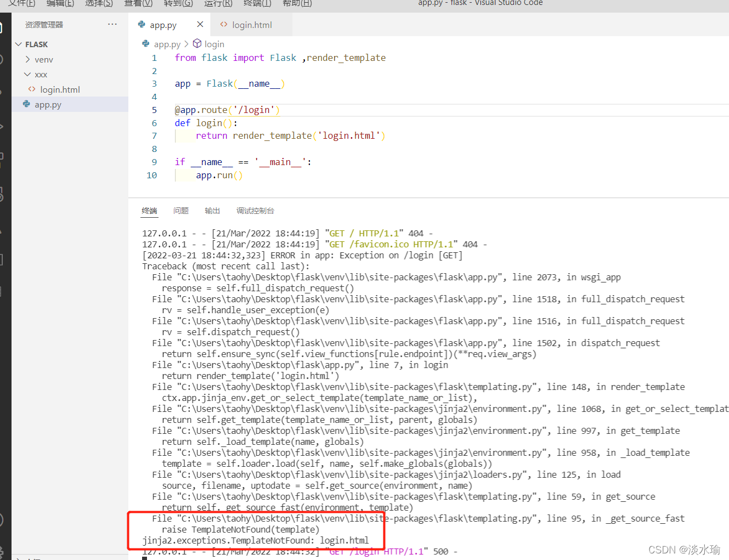Click 'rv = self.dispatch_request()' terminal line
The height and width of the screenshot is (560, 729).
(231, 332)
